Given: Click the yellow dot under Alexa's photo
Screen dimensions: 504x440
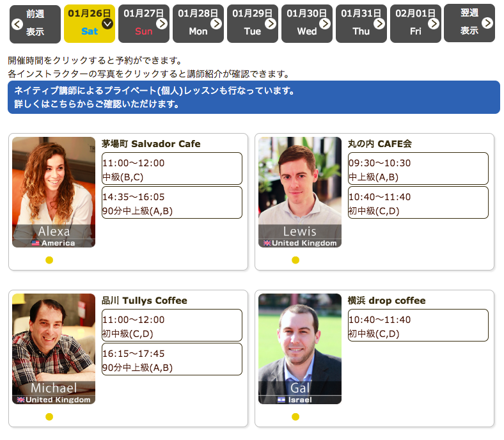Looking at the screenshot, I should [x=49, y=260].
